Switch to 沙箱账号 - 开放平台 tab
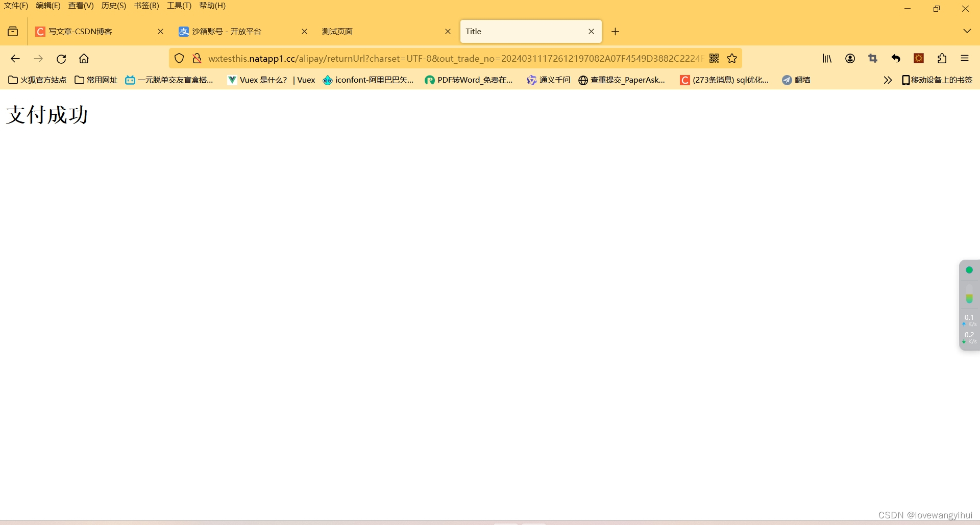This screenshot has height=525, width=980. 243,32
